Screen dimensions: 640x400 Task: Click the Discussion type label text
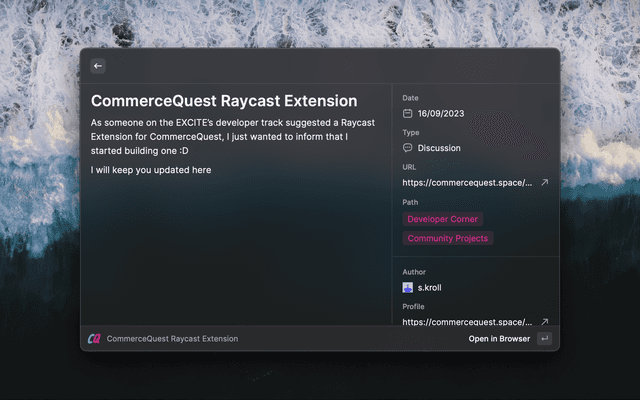(439, 148)
